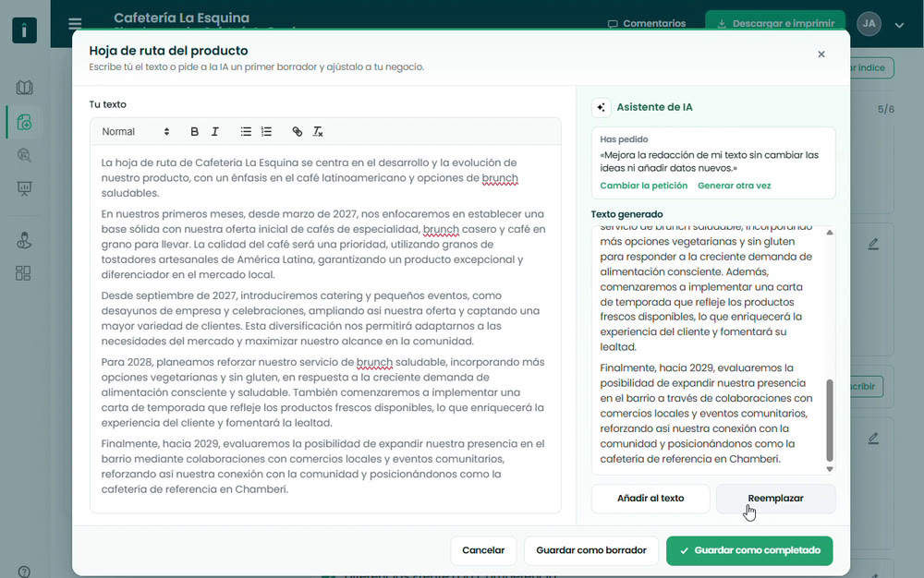
Task: Expand the account dropdown chevron
Action: 899,25
